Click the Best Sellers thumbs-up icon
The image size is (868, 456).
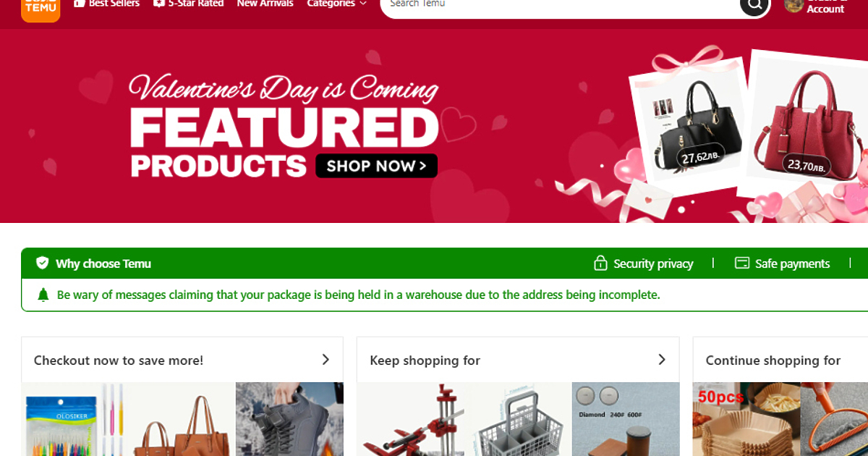(80, 4)
